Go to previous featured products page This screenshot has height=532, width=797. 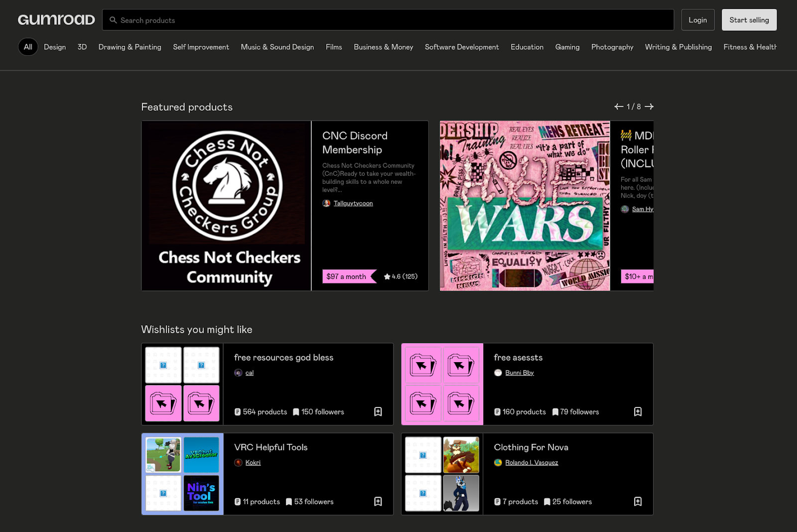(x=619, y=107)
